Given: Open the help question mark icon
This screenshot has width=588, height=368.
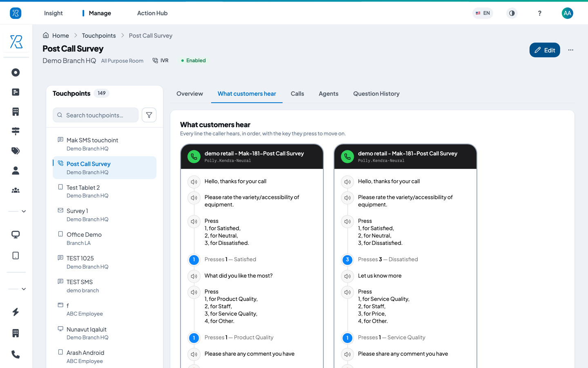Looking at the screenshot, I should tap(539, 13).
